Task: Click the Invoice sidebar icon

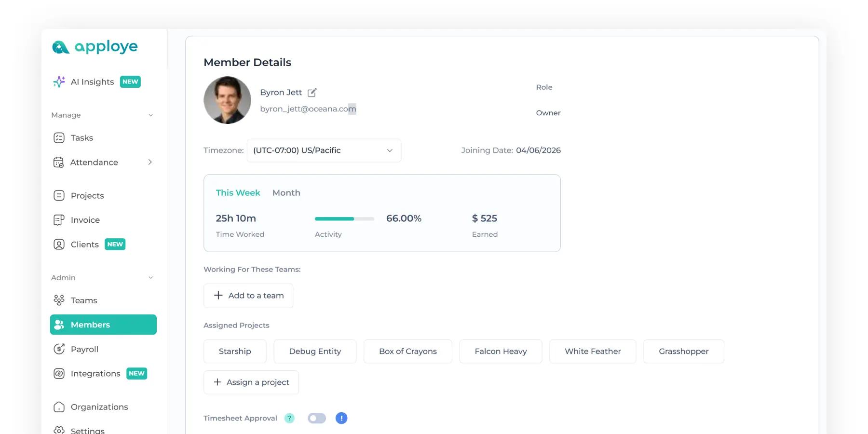Action: [59, 220]
